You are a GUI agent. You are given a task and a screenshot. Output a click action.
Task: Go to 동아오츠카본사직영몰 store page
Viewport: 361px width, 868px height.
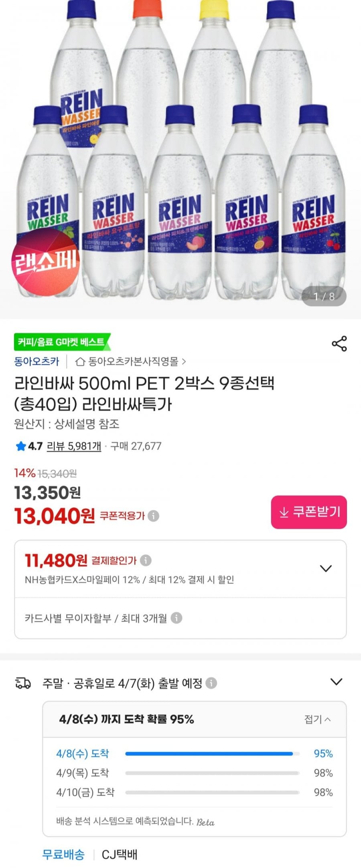tap(131, 361)
